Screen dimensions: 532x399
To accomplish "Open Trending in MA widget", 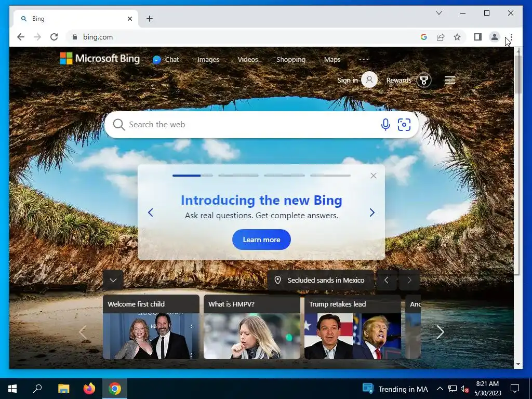I will tap(395, 389).
